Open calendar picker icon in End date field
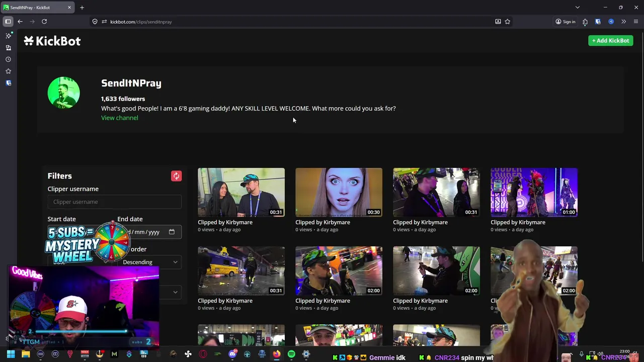This screenshot has width=644, height=362. click(172, 232)
